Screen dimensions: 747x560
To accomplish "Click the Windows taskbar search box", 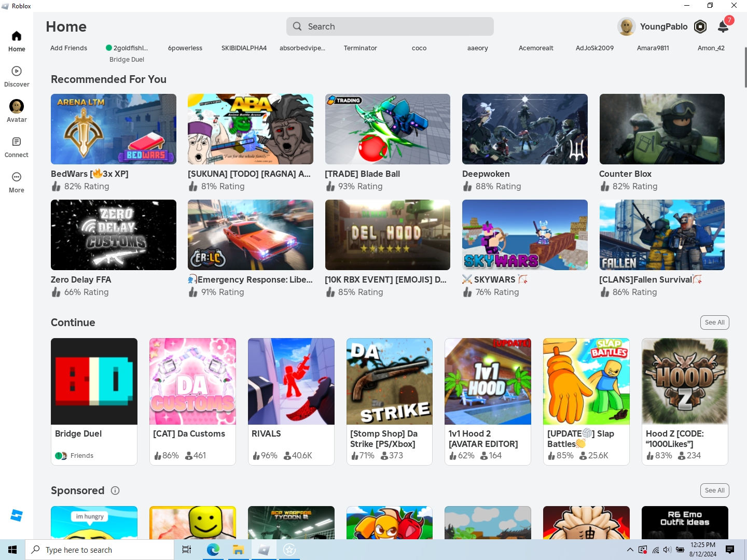I will 100,550.
